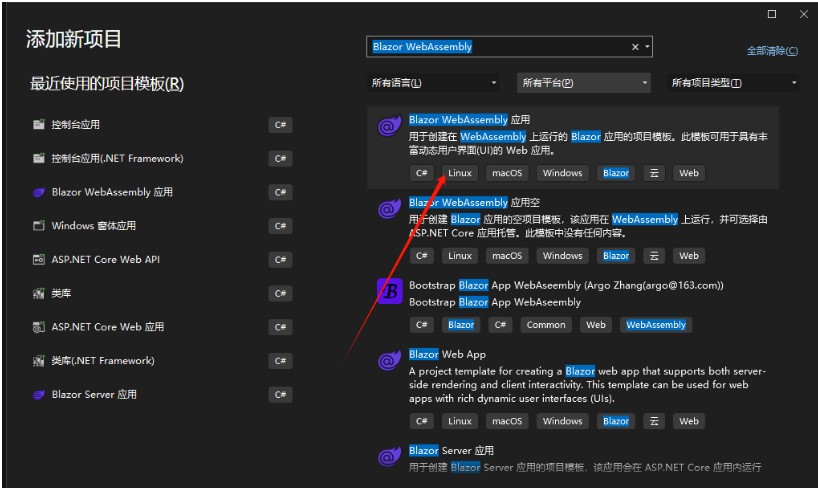Click Blazor icon of Blazor Web App result
Screen dimensions: 818x488
389,360
